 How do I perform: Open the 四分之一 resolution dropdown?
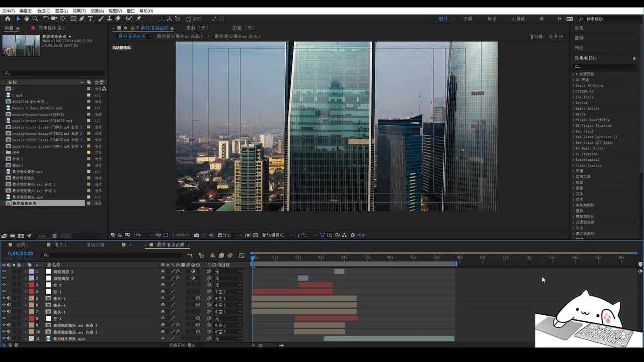tap(229, 235)
